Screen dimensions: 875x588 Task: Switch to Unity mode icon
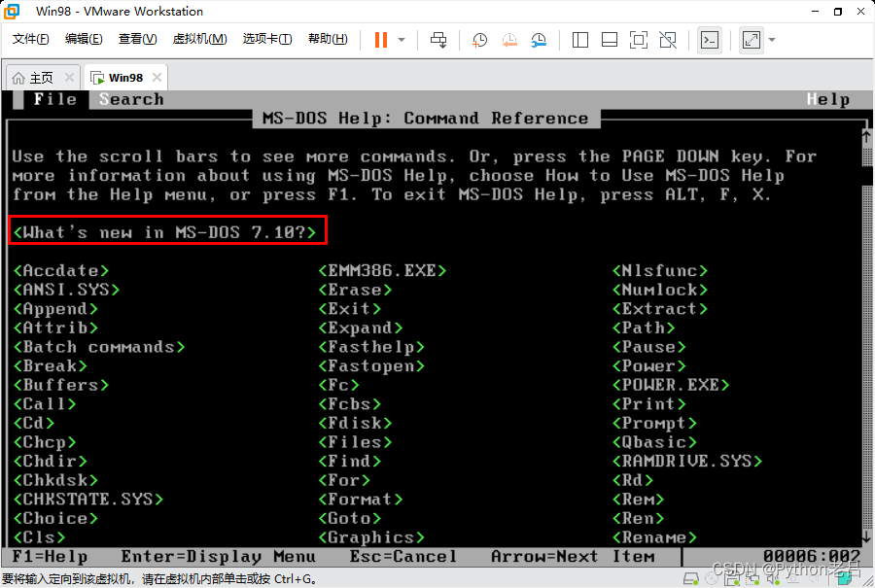667,40
